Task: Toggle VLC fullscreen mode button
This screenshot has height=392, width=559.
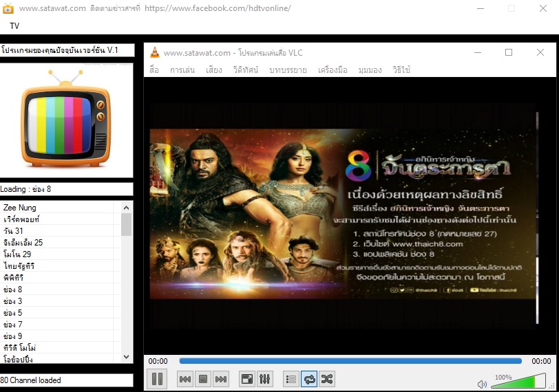Action: [x=247, y=379]
